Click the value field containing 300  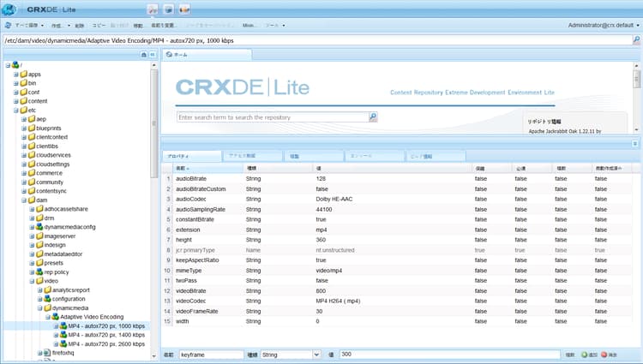tap(449, 355)
